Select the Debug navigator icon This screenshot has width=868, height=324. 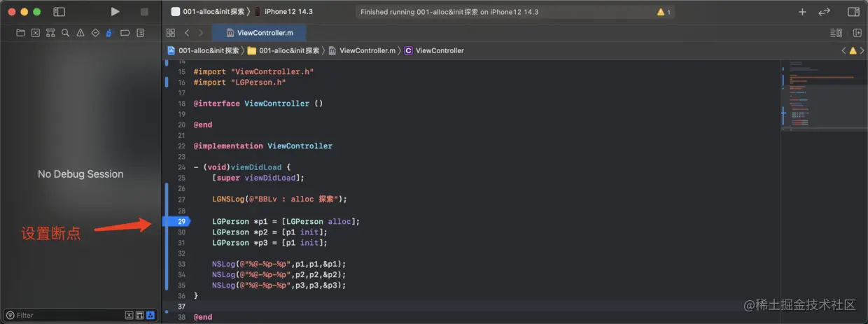click(x=109, y=33)
